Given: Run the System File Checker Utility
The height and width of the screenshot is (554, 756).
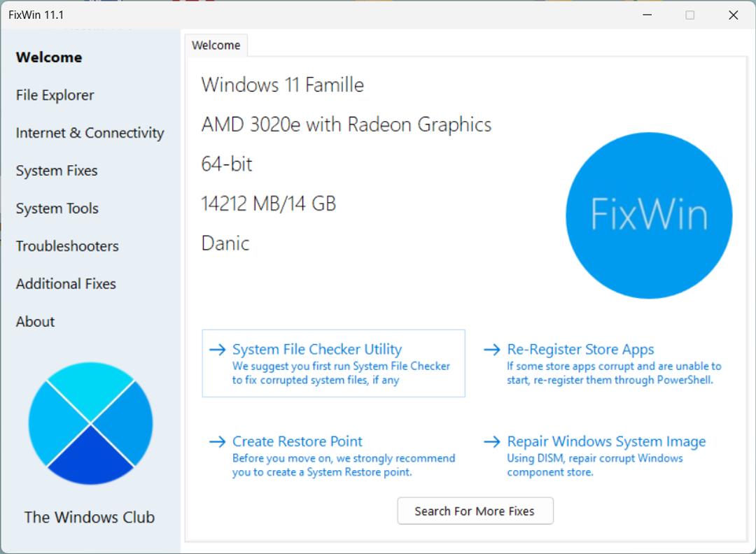Looking at the screenshot, I should pos(317,349).
